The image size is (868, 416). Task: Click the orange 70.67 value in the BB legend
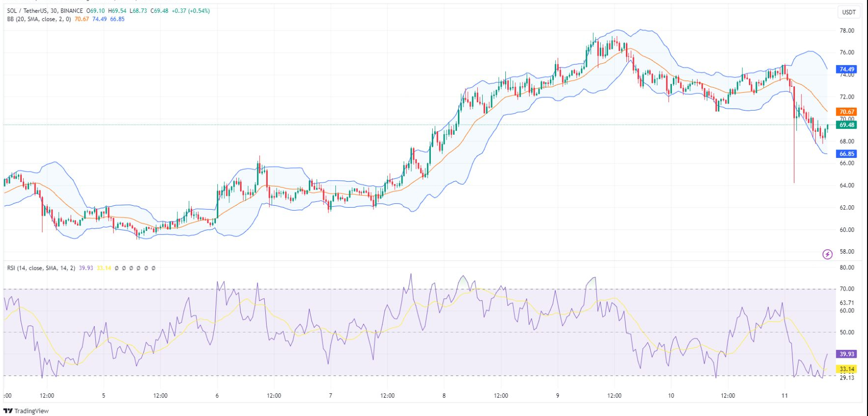(82, 19)
